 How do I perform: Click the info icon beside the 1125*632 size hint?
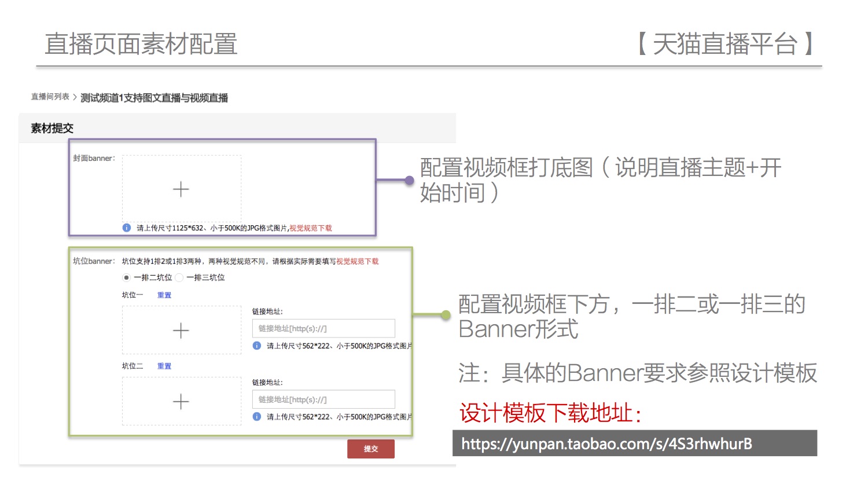click(x=127, y=228)
